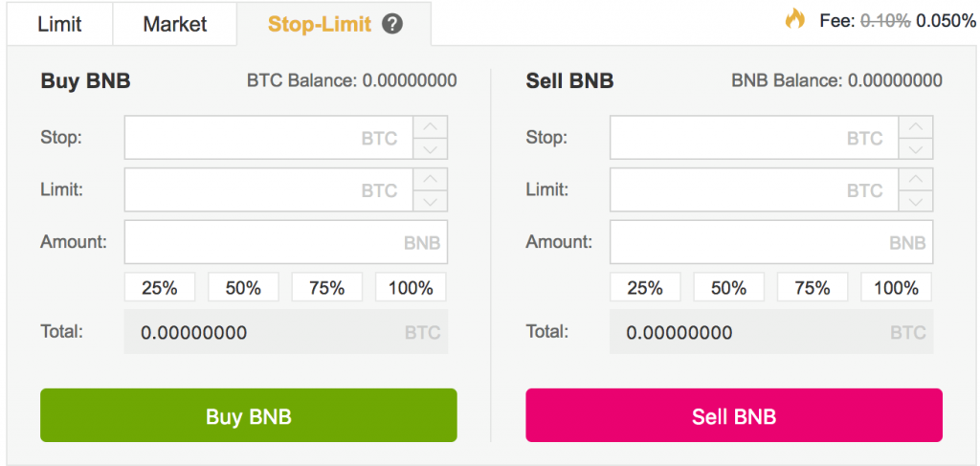Increase the Buy Limit price with up arrow
Image resolution: width=980 pixels, height=466 pixels.
tap(431, 180)
